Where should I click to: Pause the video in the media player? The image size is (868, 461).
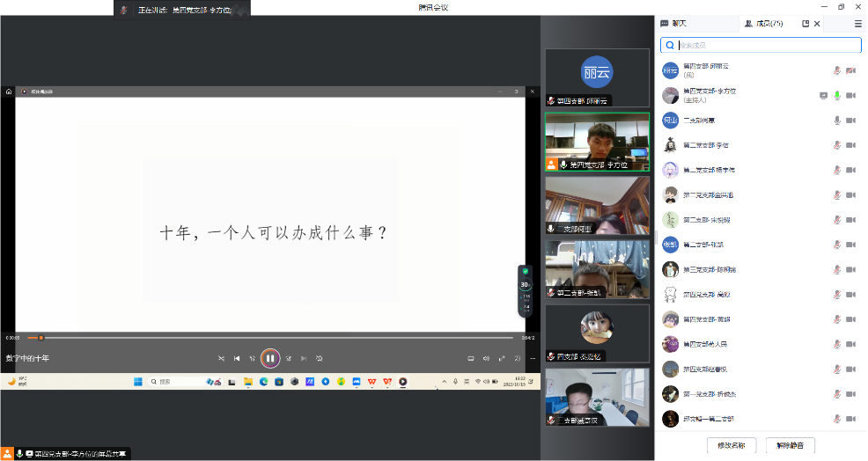(270, 358)
